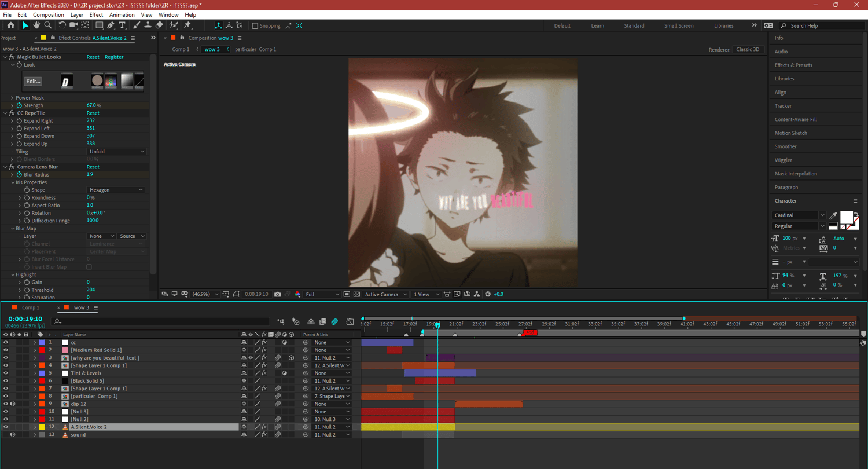Image resolution: width=868 pixels, height=469 pixels.
Task: Toggle Invert Blur Map checkbox
Action: (89, 267)
